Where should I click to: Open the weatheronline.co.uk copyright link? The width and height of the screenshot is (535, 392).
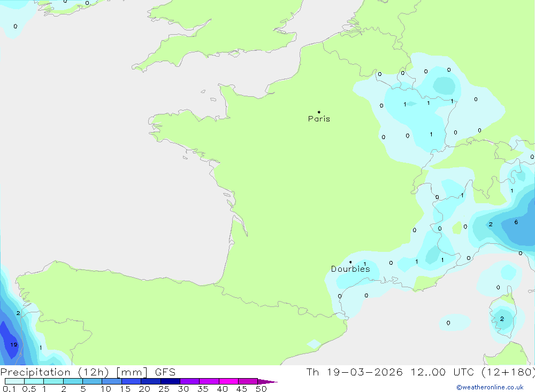(x=490, y=387)
